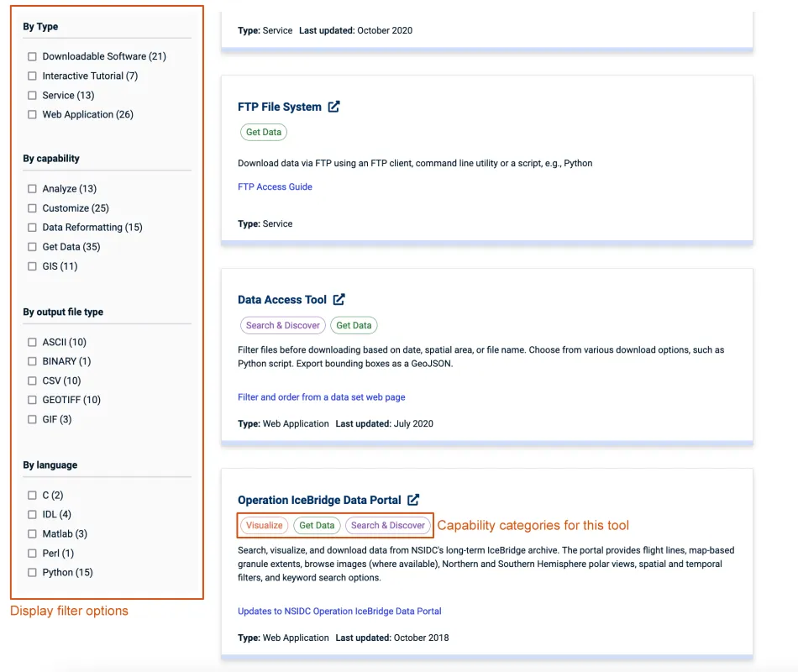Viewport: 798px width, 672px height.
Task: Select the Visualize capability badge on IceBridge Portal
Action: (264, 525)
